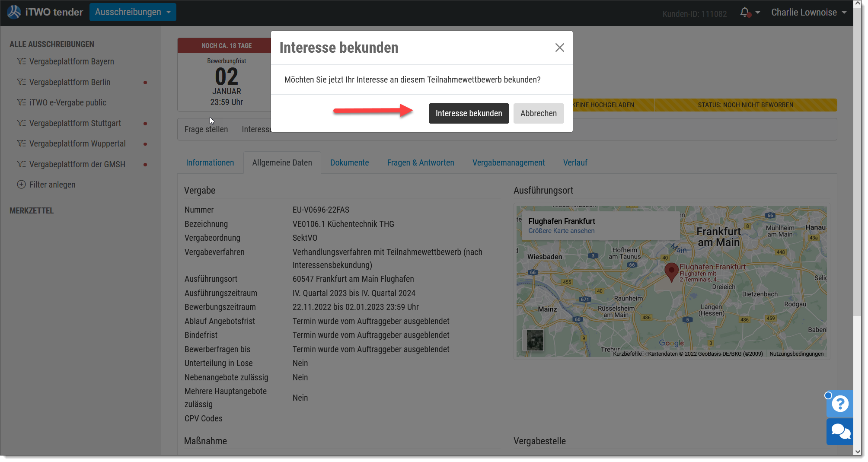Open the chat bubbles widget

pyautogui.click(x=840, y=431)
